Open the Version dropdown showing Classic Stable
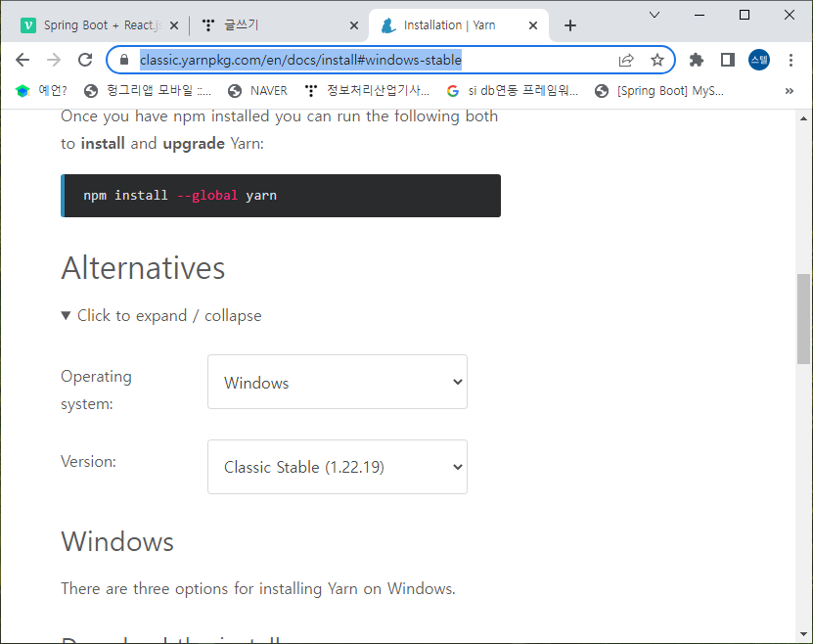813x644 pixels. pyautogui.click(x=337, y=467)
